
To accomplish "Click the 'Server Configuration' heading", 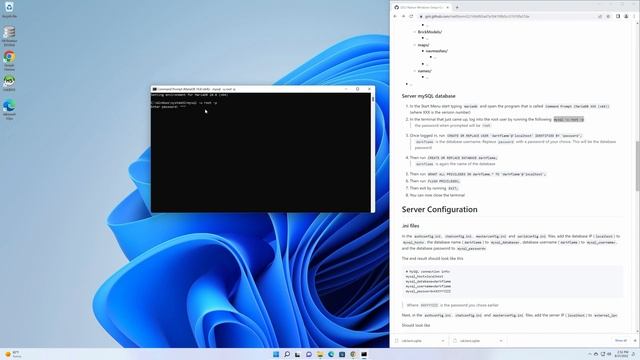I will tap(439, 209).
